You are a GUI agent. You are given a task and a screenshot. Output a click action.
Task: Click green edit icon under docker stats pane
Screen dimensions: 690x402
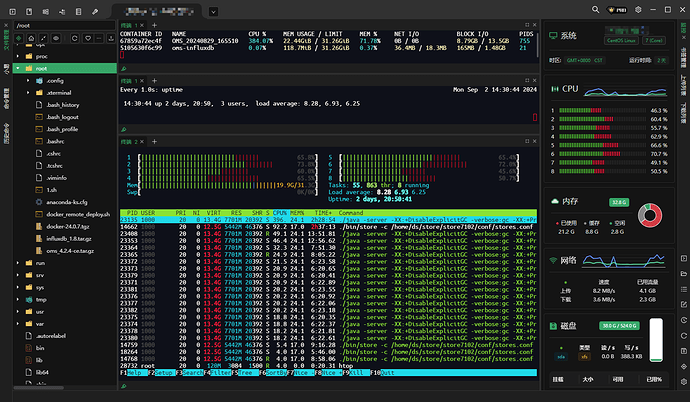point(124,69)
